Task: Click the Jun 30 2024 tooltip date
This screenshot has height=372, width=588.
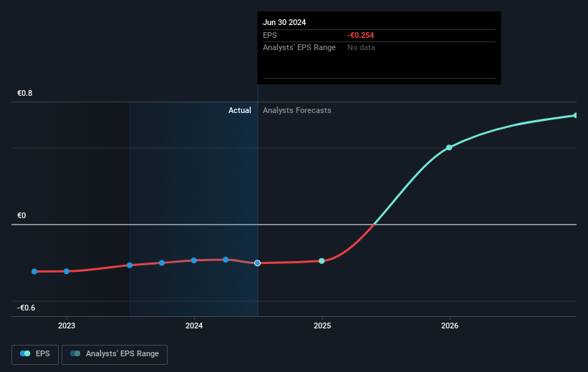Action: coord(284,22)
